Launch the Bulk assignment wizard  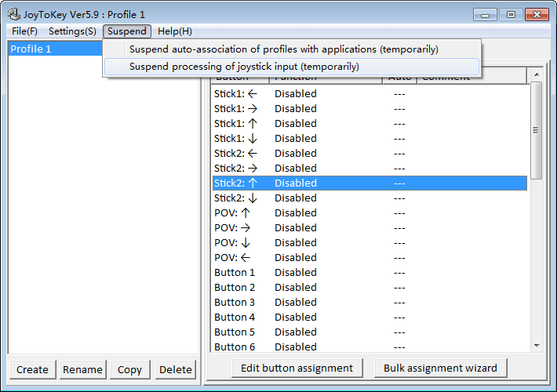439,368
